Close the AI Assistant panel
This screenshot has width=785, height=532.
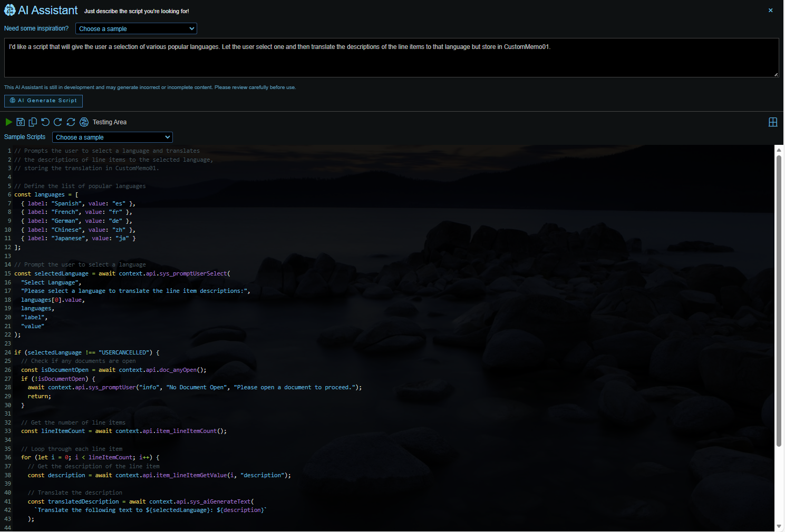770,11
